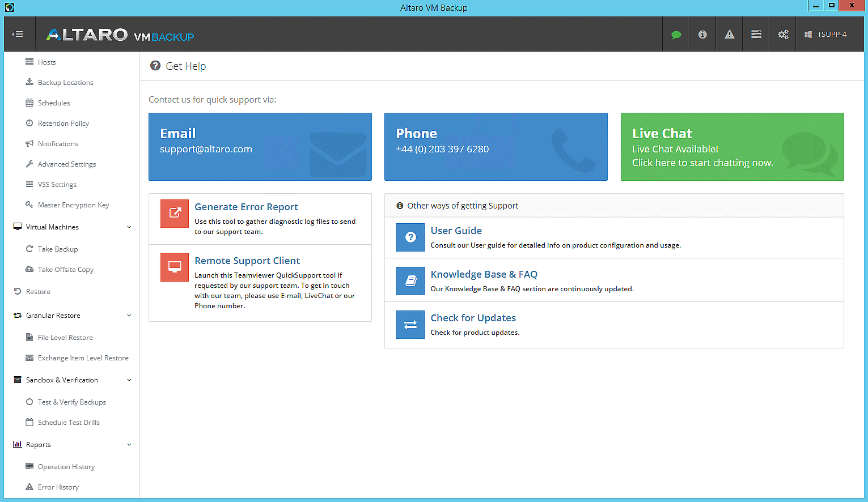Click the Windows flag icon beside TSUPP-4
The height and width of the screenshot is (502, 868).
[x=808, y=35]
